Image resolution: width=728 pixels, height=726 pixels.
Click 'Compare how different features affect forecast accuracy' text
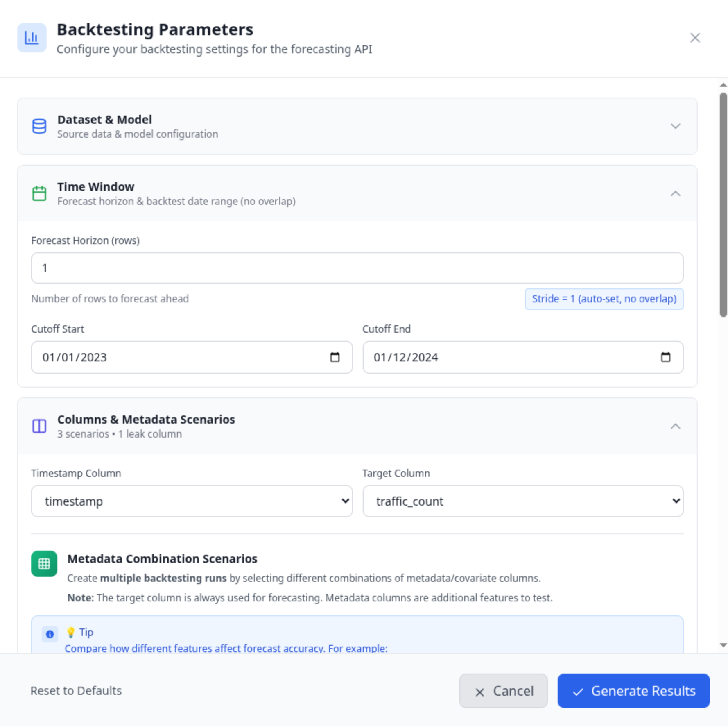click(x=226, y=649)
